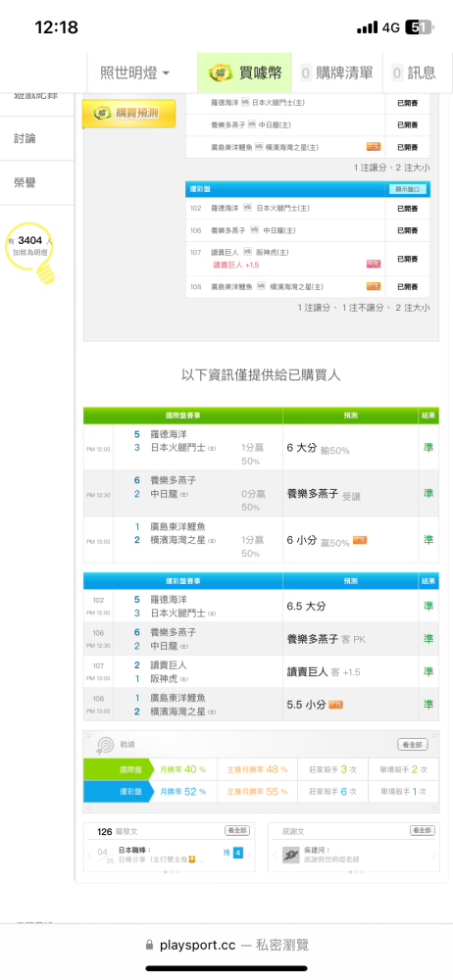453x980 pixels.
Task: Select the blue 運彩盤 record label
Action: pyautogui.click(x=118, y=791)
